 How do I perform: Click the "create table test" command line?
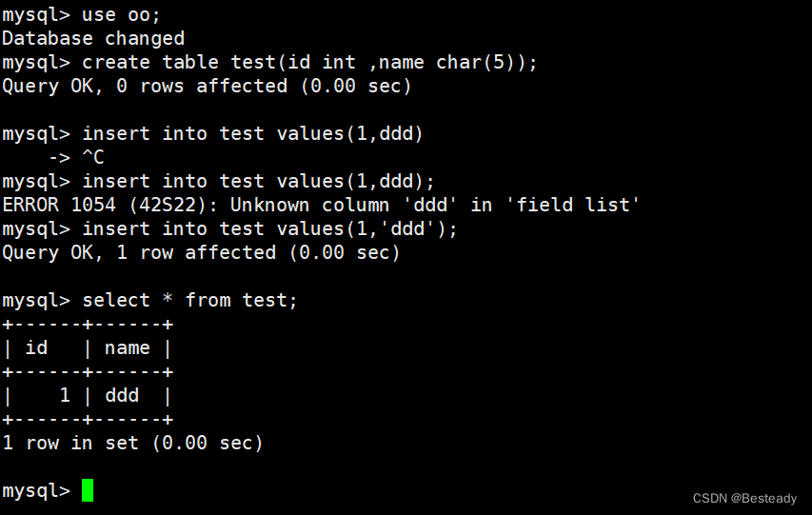[309, 62]
